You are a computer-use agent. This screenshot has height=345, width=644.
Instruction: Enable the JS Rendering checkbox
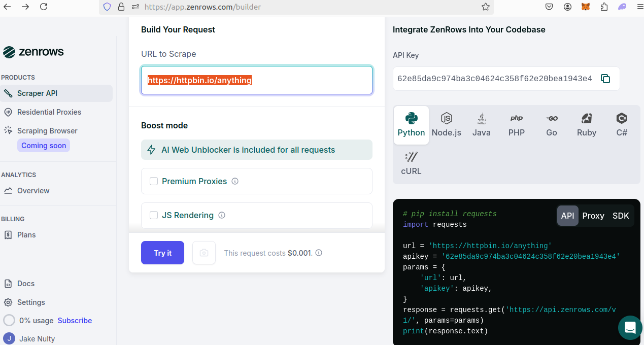click(x=154, y=215)
